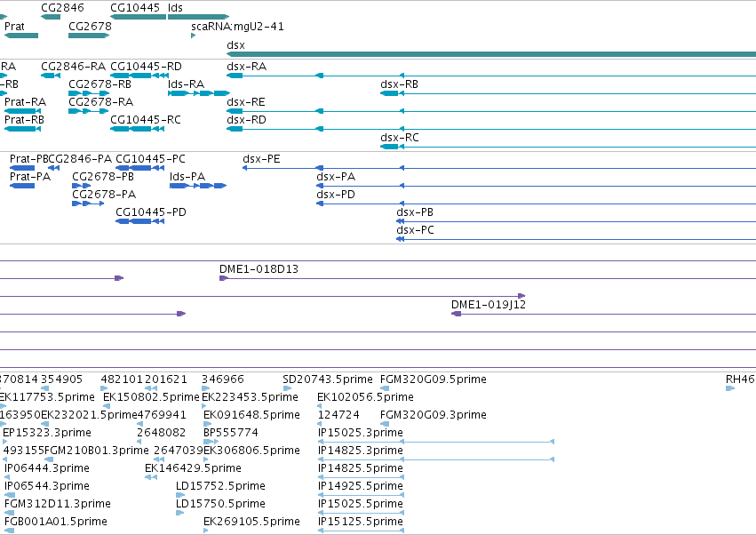Select the Prat gene label
756x535 pixels.
[14, 26]
